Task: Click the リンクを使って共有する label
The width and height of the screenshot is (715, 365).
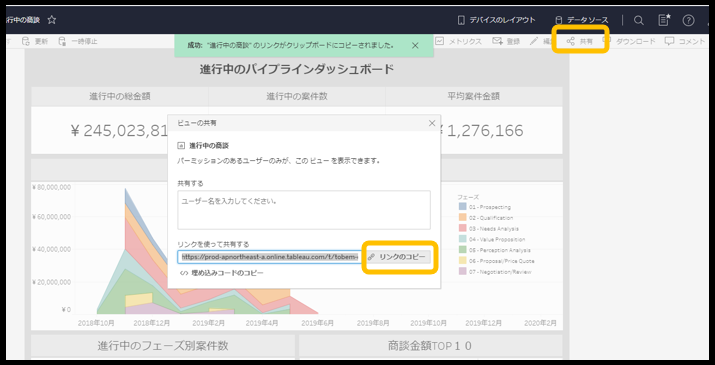Action: coord(213,245)
